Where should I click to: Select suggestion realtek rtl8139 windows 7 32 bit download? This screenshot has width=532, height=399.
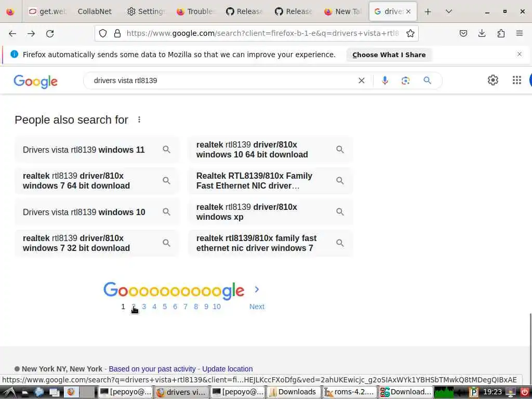pos(97,243)
